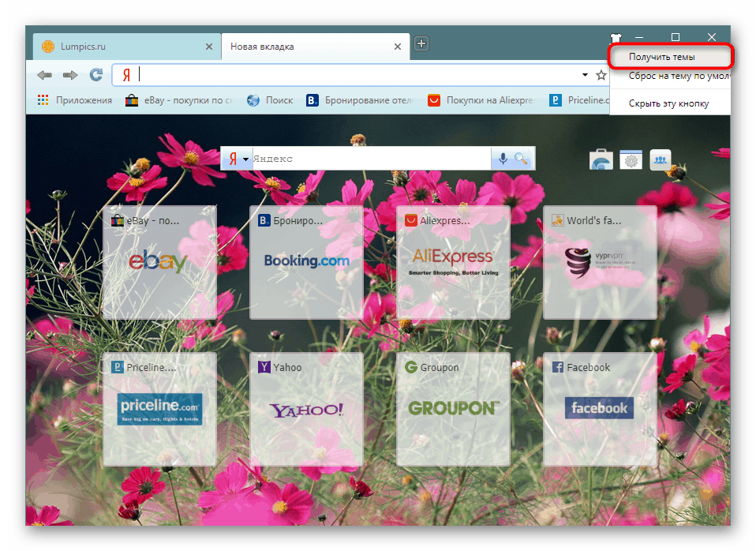Viewport: 756px width, 551px height.
Task: Choose Сброс на тему по умолчанию
Action: tap(670, 77)
